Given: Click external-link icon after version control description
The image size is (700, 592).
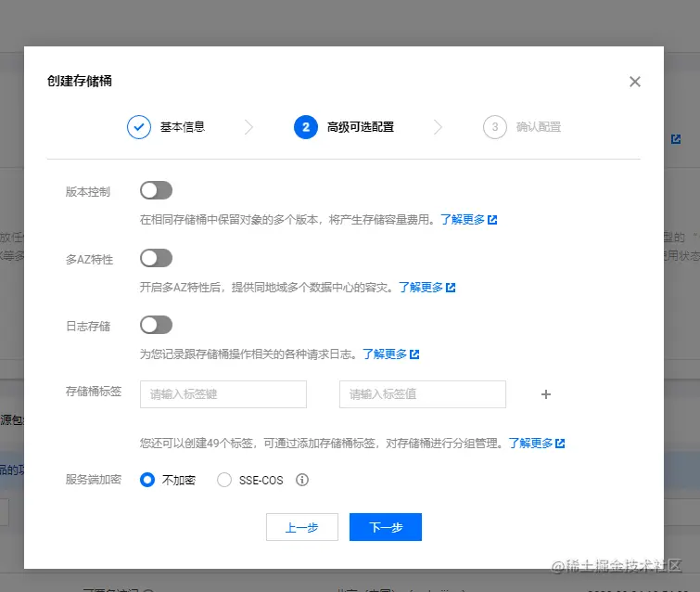Looking at the screenshot, I should click(492, 220).
